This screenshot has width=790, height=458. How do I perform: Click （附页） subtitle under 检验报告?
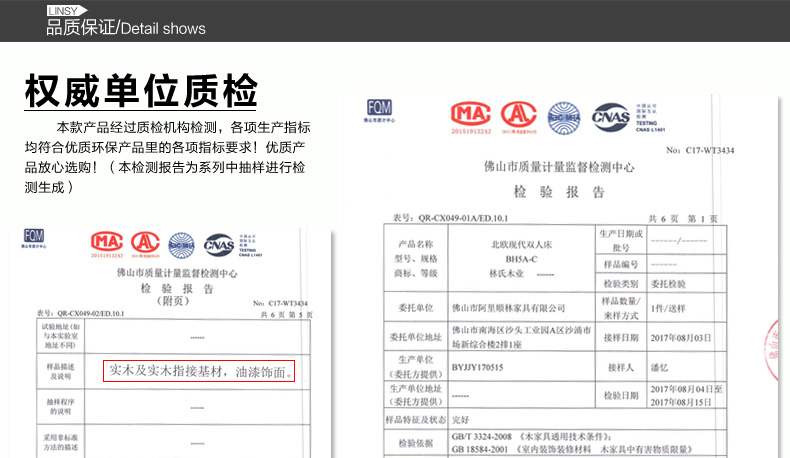[x=173, y=301]
